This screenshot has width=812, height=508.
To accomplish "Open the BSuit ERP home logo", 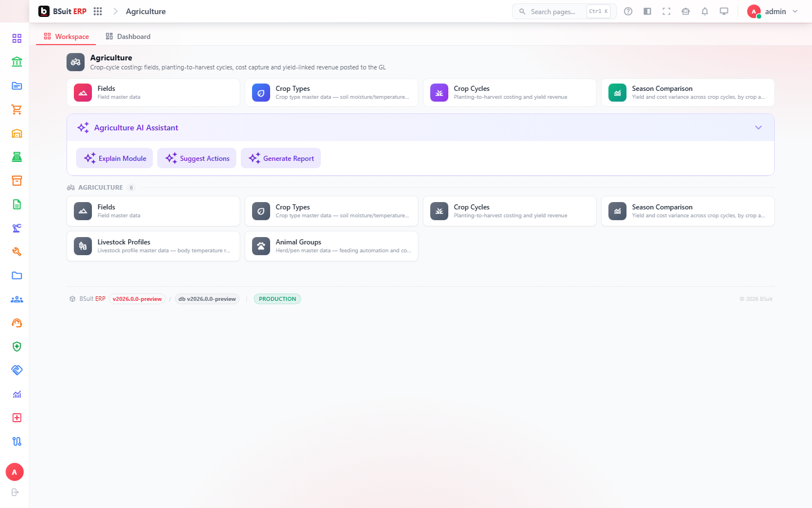I will (63, 11).
